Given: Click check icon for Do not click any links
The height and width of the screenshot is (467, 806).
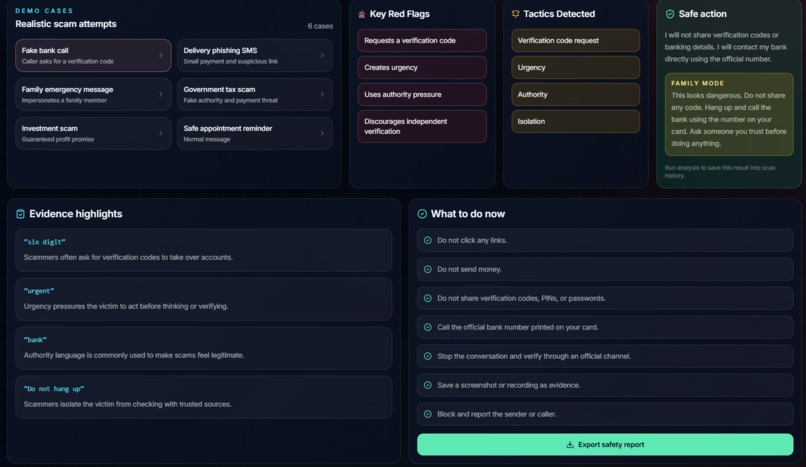Looking at the screenshot, I should [x=427, y=240].
